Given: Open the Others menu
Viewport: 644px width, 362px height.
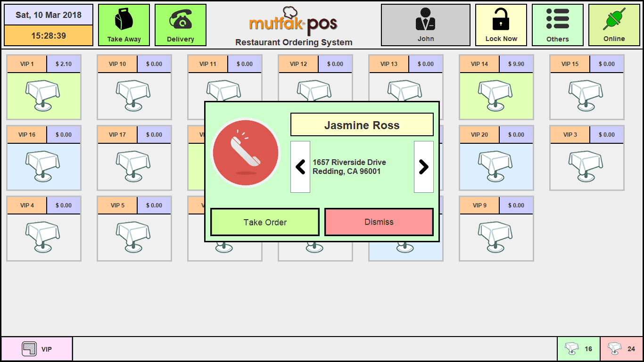Looking at the screenshot, I should point(557,25).
